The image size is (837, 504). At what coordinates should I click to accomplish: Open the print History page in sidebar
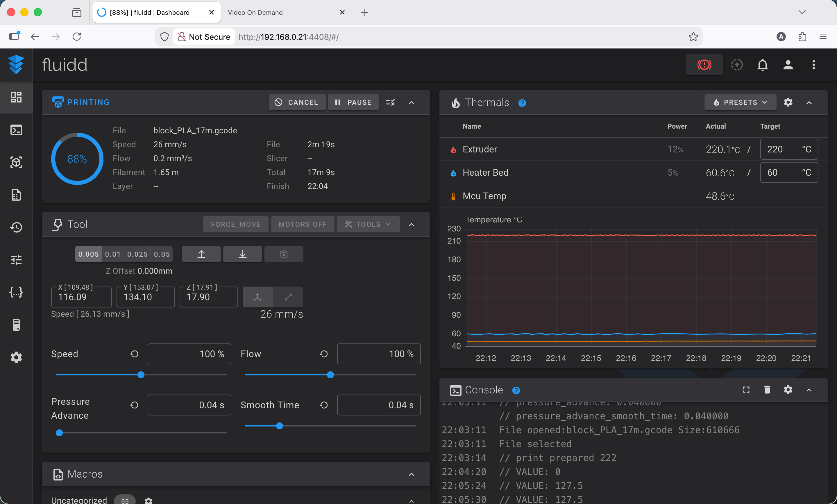[16, 227]
